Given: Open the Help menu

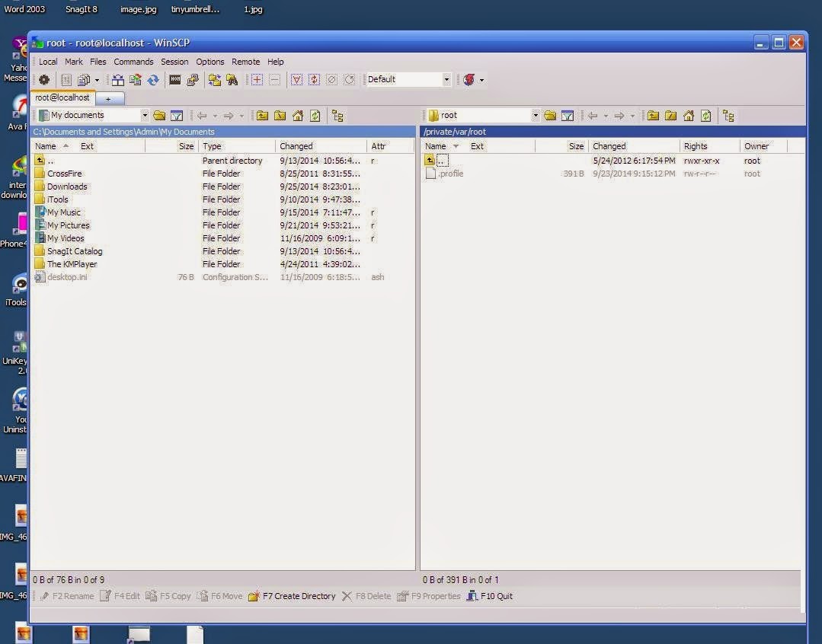Looking at the screenshot, I should click(x=276, y=62).
